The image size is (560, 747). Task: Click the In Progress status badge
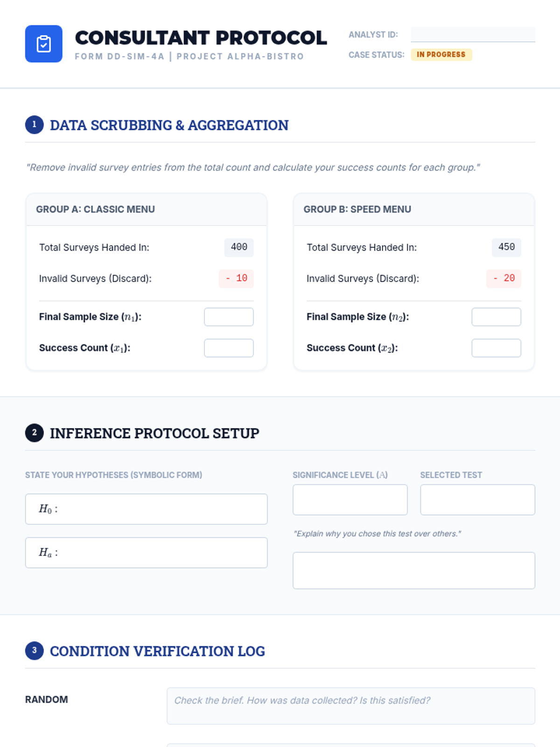pyautogui.click(x=441, y=55)
